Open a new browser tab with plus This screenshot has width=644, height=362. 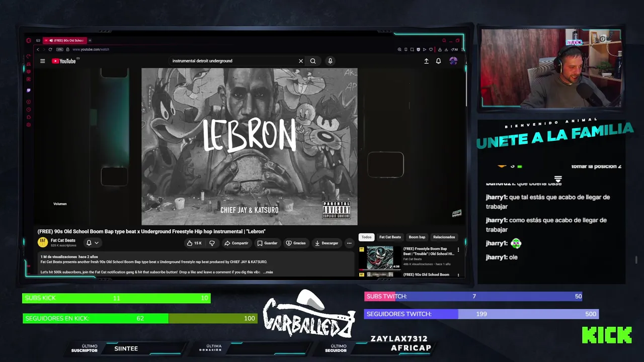tap(90, 40)
